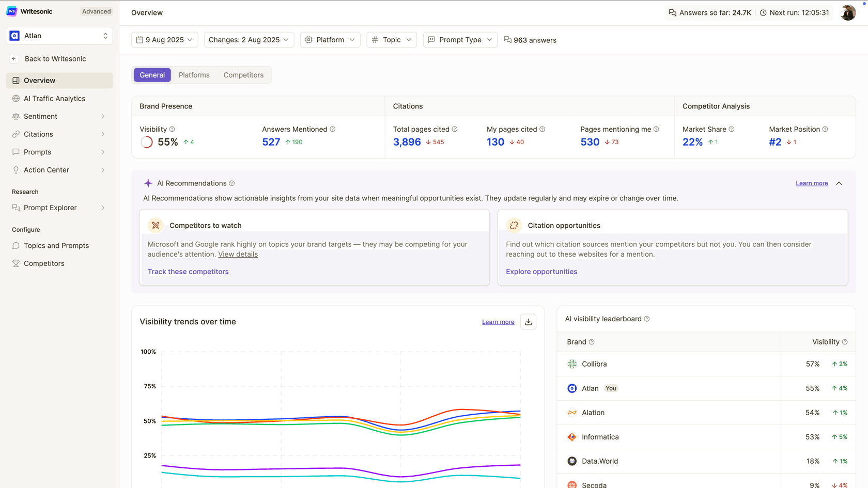
Task: Open AI Traffic Analytics in sidebar
Action: pos(59,99)
